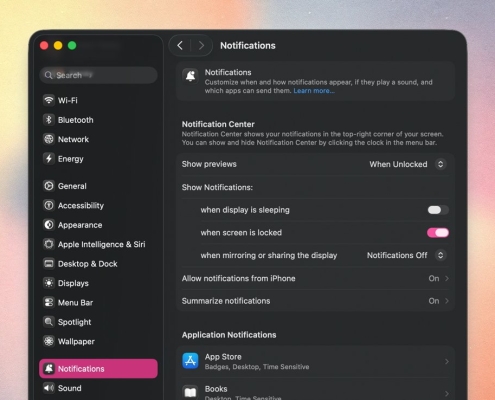
Task: Click the Menu Bar icon in the sidebar
Action: pos(49,302)
